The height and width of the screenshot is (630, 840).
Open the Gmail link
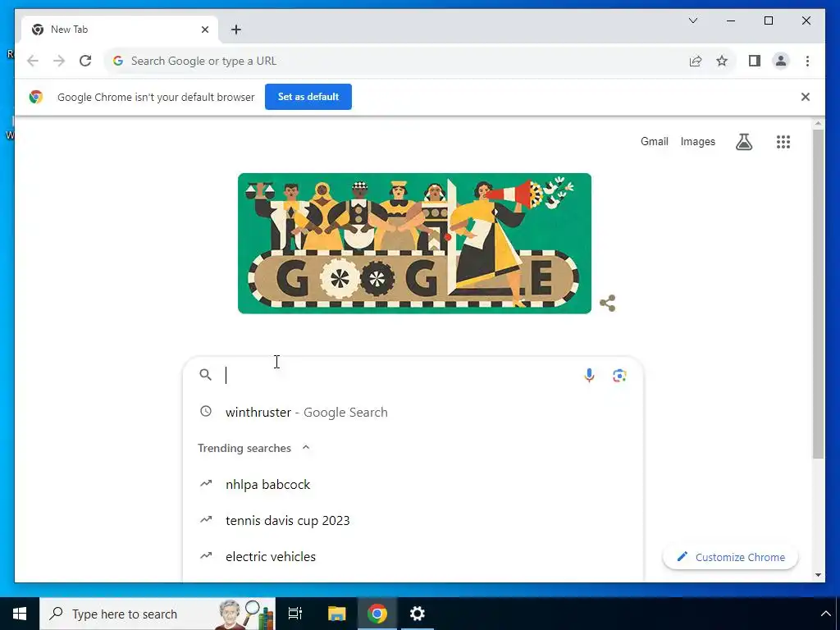pyautogui.click(x=654, y=141)
